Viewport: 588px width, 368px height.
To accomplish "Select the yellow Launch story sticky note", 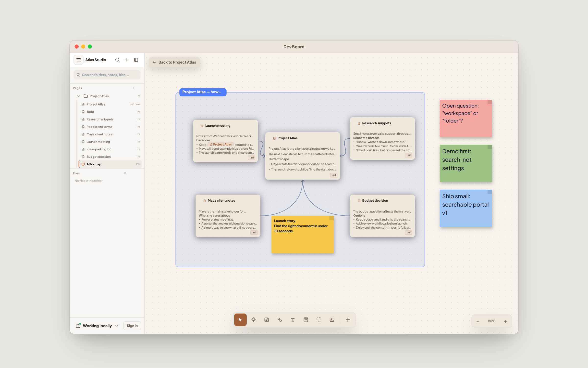I will pyautogui.click(x=302, y=234).
